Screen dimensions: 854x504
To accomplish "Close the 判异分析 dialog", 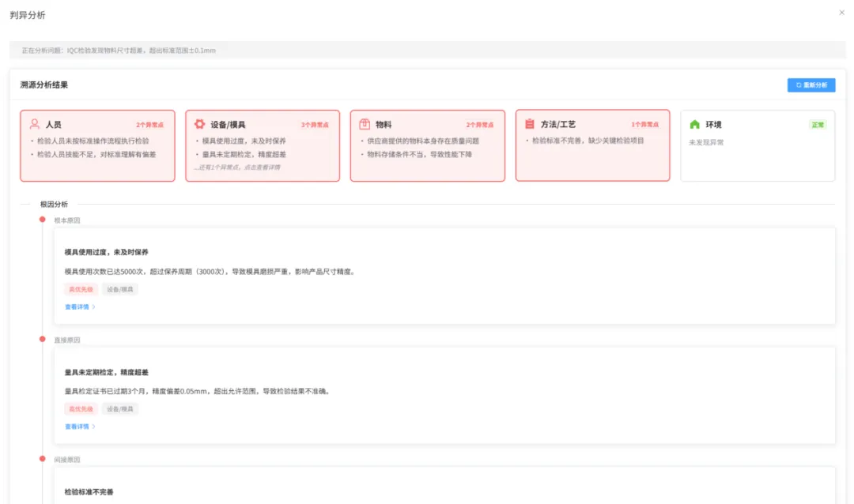I will tap(841, 13).
